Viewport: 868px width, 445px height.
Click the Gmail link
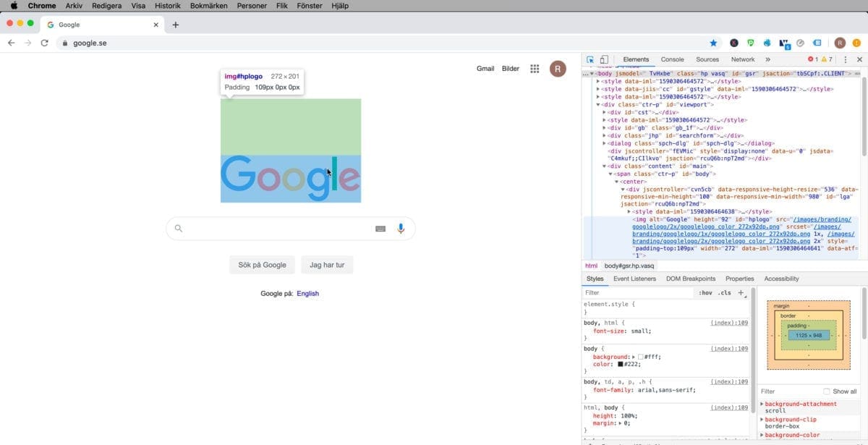click(x=485, y=69)
